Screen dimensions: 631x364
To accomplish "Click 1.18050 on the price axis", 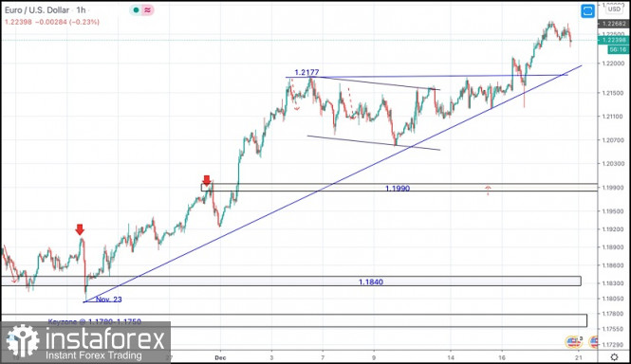I will pos(613,298).
